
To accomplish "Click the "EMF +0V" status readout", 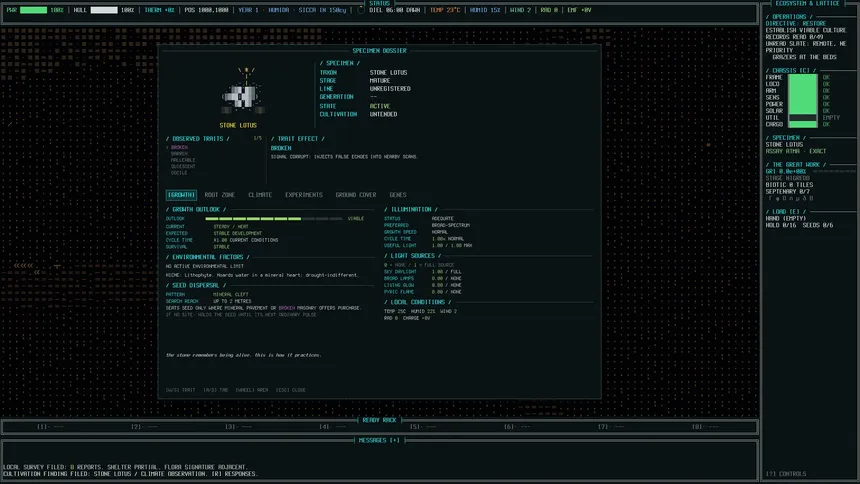I will [579, 10].
